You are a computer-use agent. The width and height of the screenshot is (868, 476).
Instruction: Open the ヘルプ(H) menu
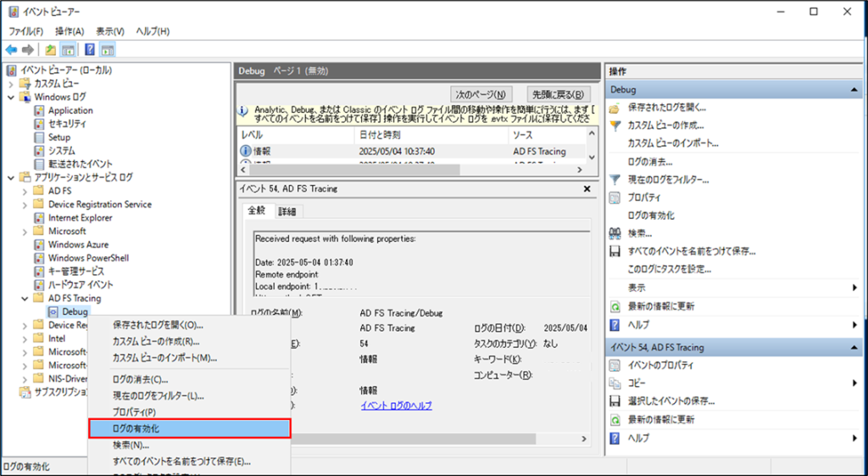pos(153,31)
